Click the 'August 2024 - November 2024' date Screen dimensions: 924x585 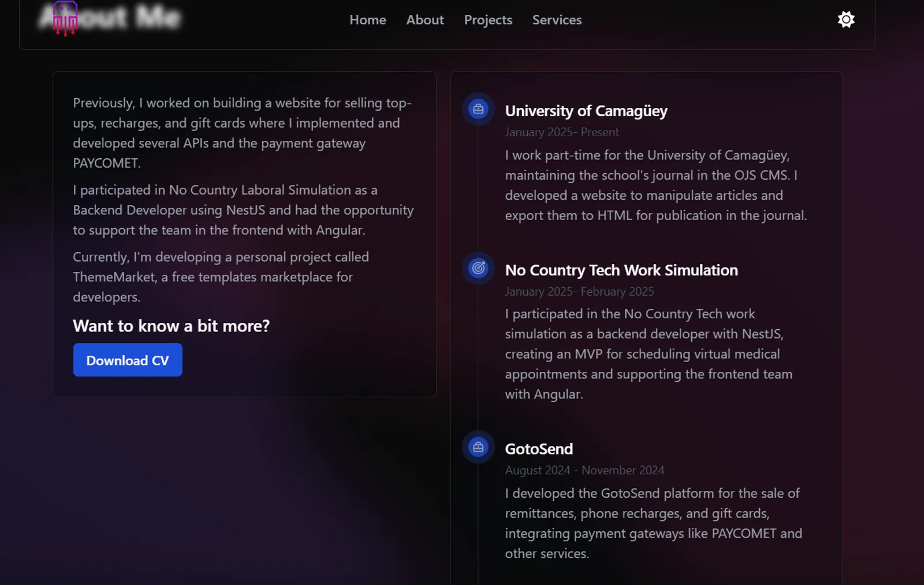584,470
